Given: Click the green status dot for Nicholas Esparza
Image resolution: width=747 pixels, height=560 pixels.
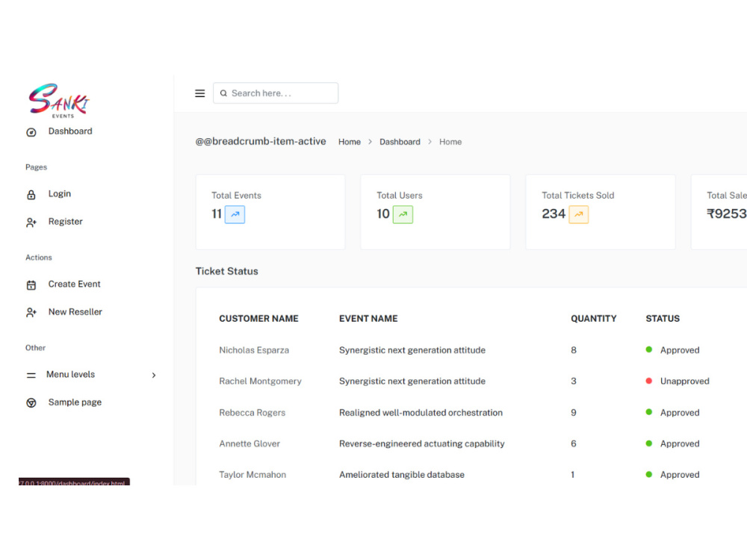Looking at the screenshot, I should pos(649,349).
